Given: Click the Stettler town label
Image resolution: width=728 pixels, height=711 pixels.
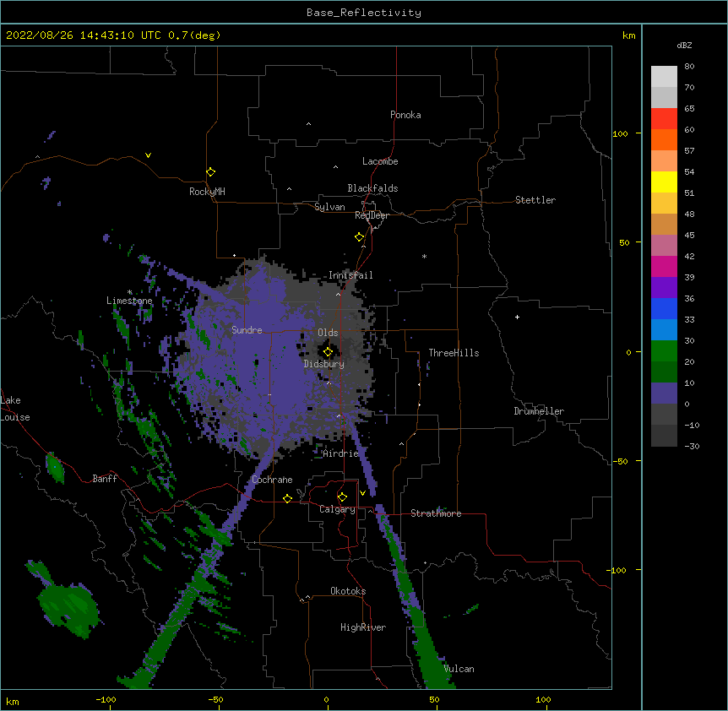Looking at the screenshot, I should [535, 200].
